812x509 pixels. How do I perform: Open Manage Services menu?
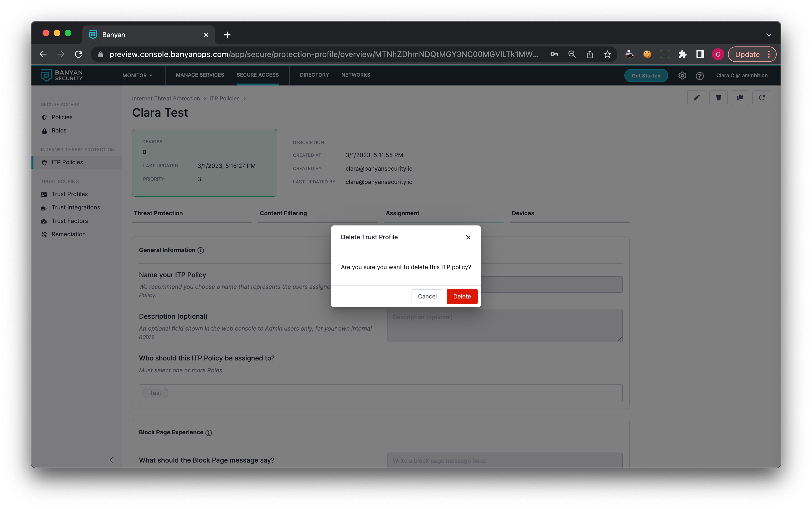click(200, 75)
